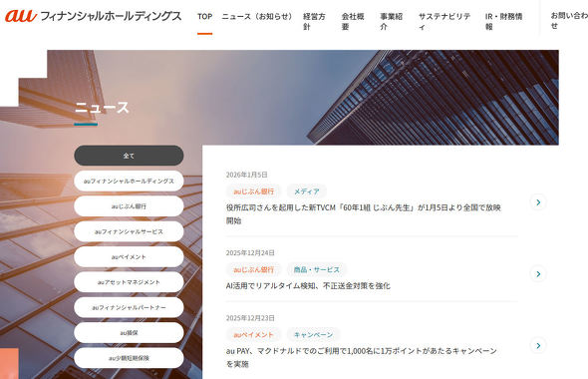Open 経営方針 menu item
The width and height of the screenshot is (588, 379).
tap(314, 21)
